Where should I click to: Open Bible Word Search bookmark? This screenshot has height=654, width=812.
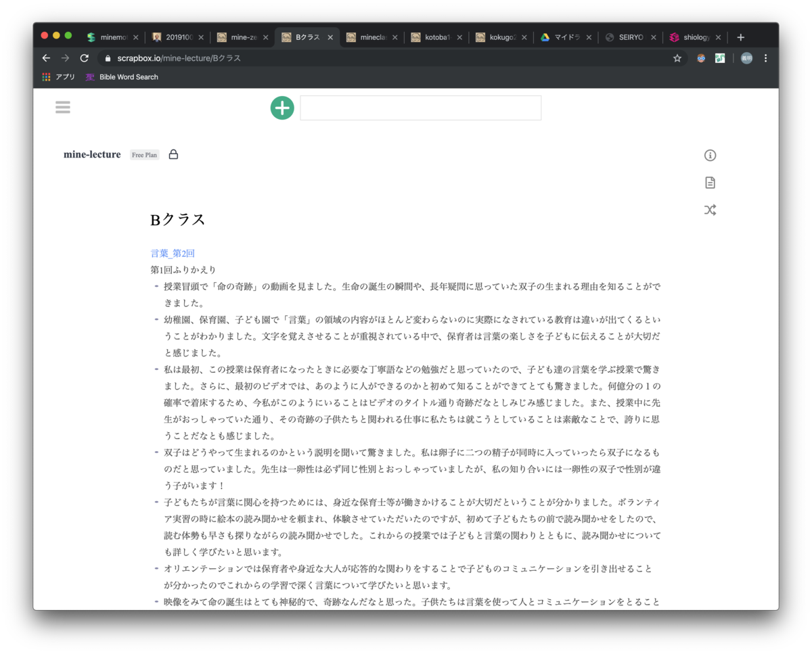click(122, 77)
